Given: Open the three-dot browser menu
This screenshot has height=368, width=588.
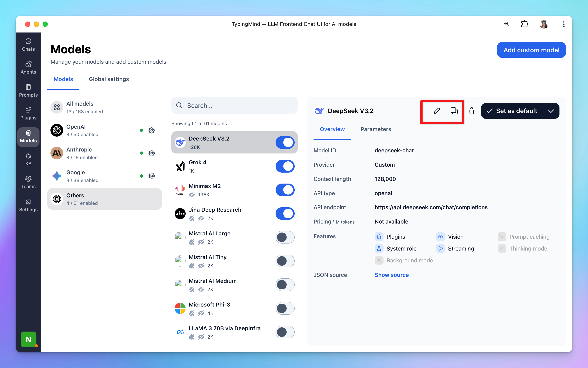Looking at the screenshot, I should [563, 24].
